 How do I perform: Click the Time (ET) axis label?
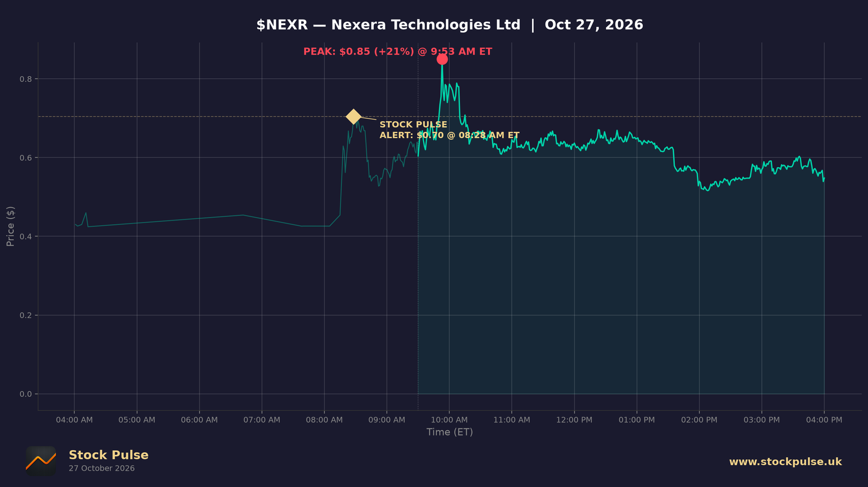450,432
